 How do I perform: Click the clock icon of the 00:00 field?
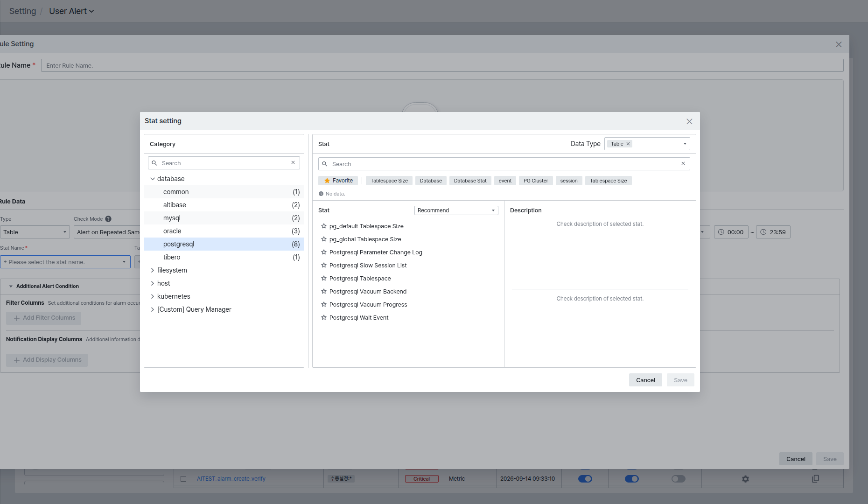[721, 232]
